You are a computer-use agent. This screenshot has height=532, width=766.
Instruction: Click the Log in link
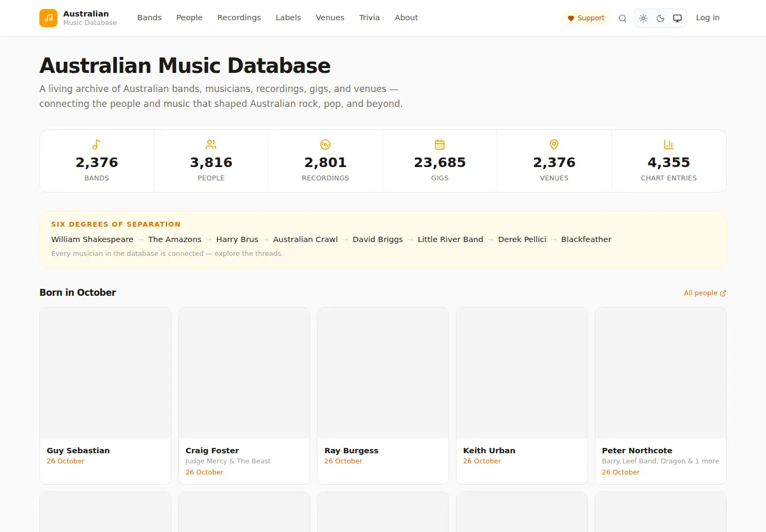707,18
